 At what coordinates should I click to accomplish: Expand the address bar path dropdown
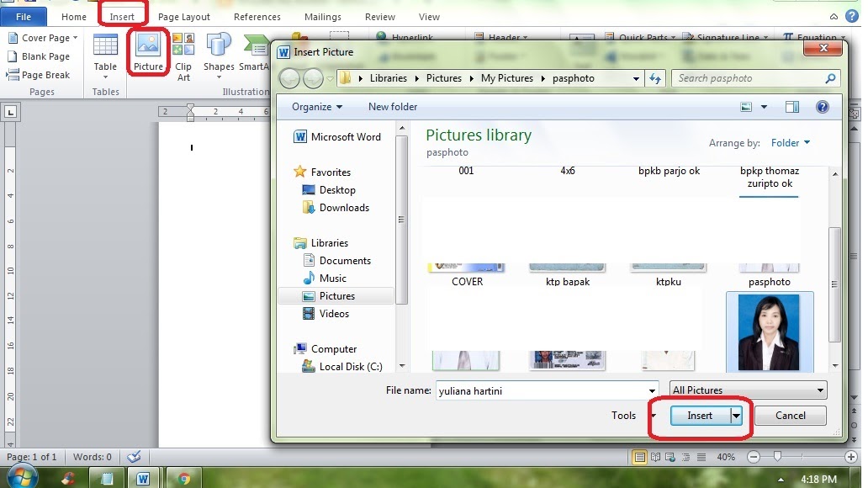pyautogui.click(x=636, y=78)
